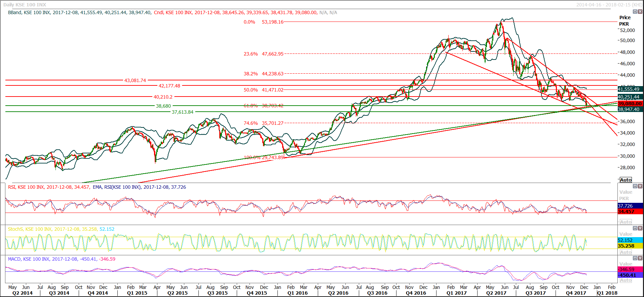Click the Q3 2016 quarter label on time axis
The height and width of the screenshot is (297, 644).
pos(377,293)
